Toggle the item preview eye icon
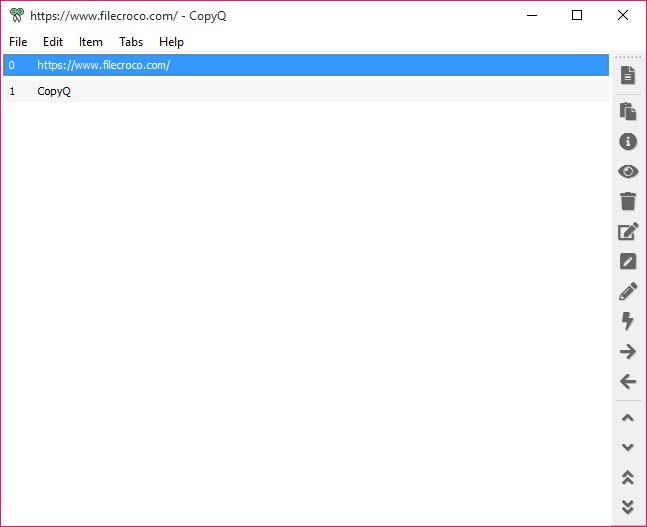 point(628,171)
